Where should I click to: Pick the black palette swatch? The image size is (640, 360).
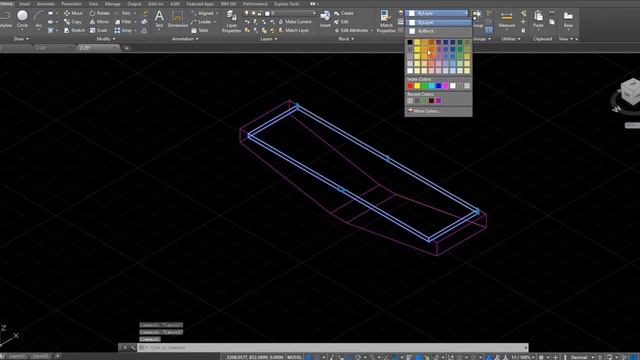410,42
